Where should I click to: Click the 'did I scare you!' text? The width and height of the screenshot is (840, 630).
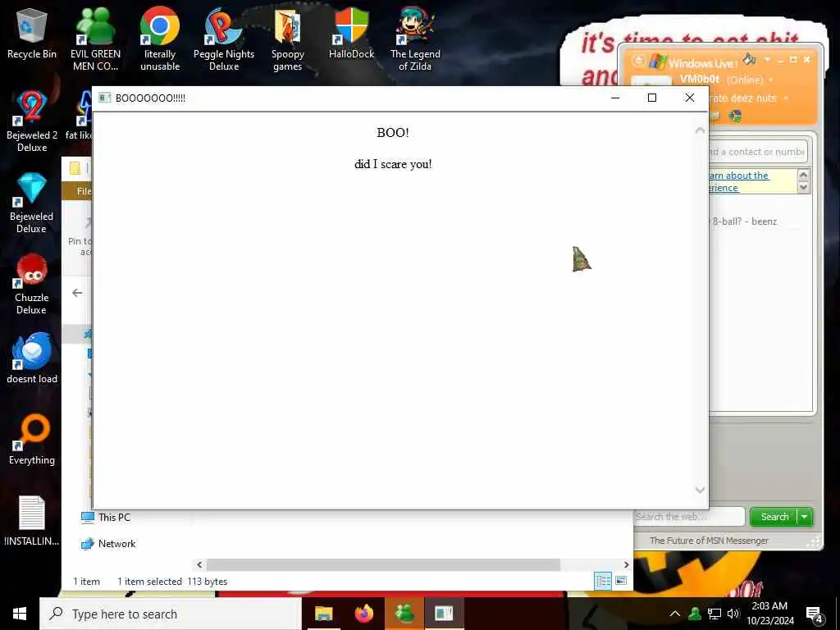[393, 164]
